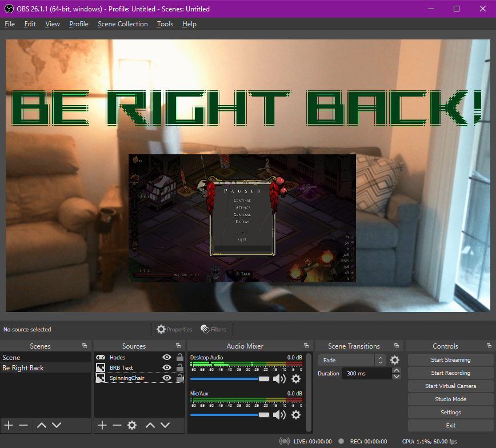This screenshot has width=496, height=448.
Task: Add a new source with the plus icon
Action: click(x=102, y=425)
